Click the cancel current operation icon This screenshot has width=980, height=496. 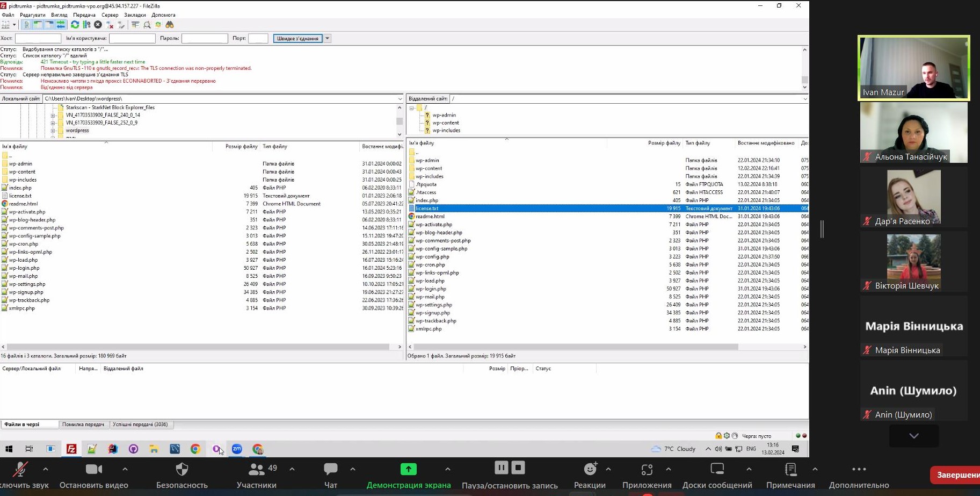[98, 25]
